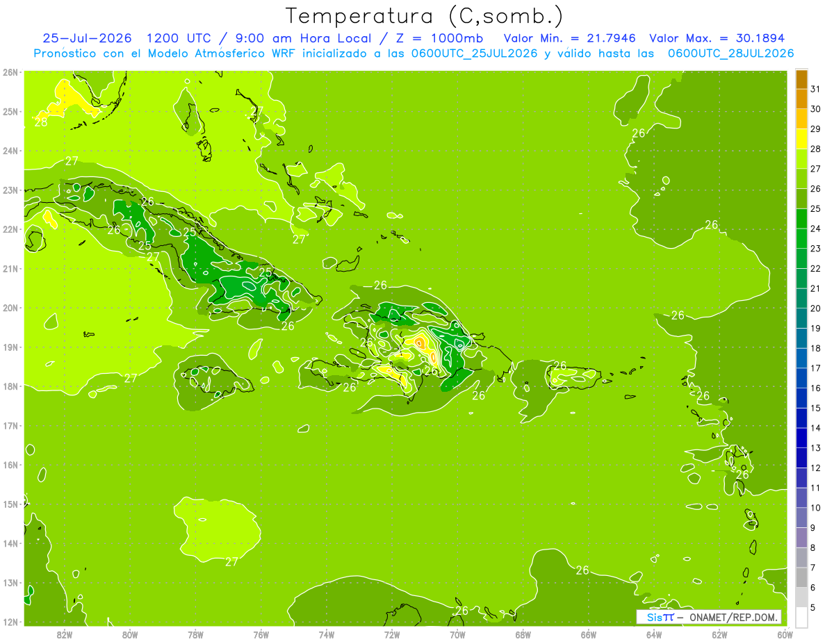Click the "18N" latitude axis label

pos(10,386)
